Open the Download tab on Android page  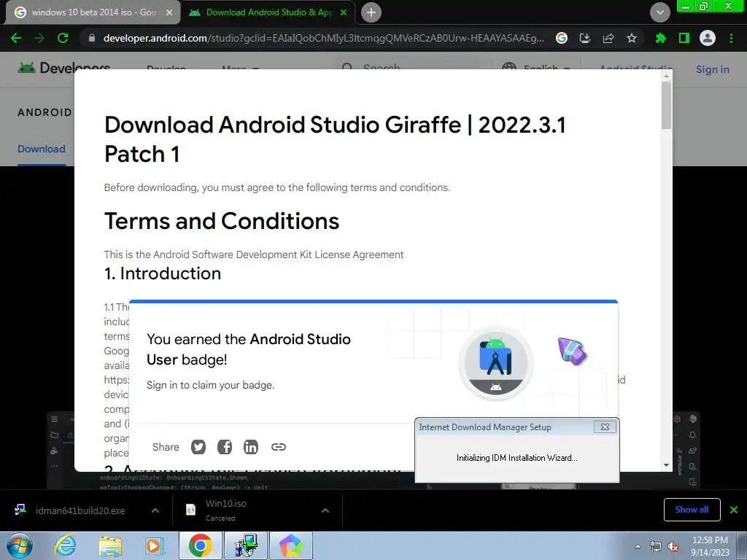tap(42, 149)
